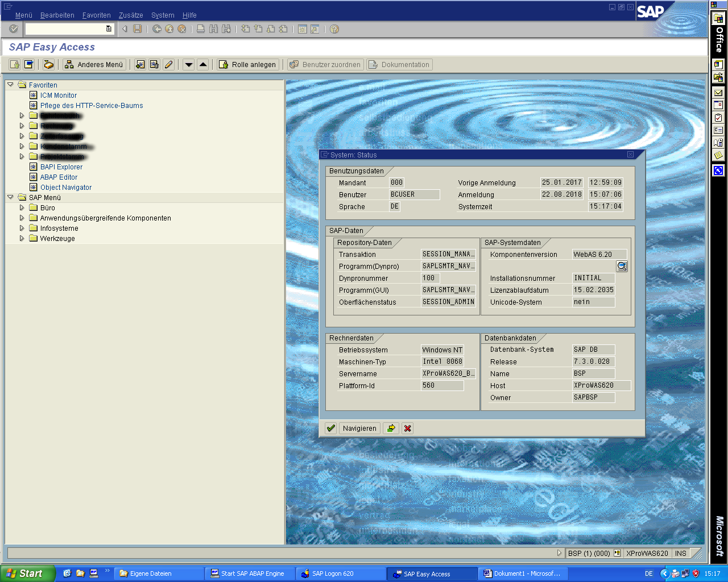728x582 pixels.
Task: Click the green checkmark in the Status dialog
Action: [x=330, y=428]
